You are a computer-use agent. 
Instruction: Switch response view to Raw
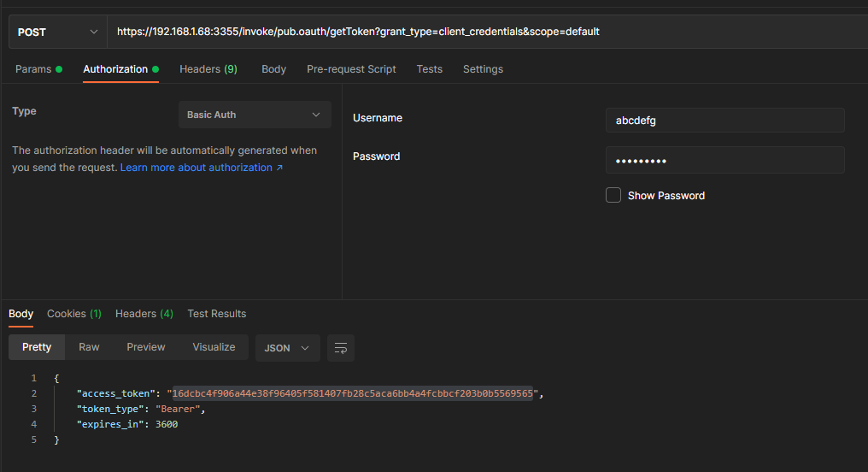(x=89, y=347)
